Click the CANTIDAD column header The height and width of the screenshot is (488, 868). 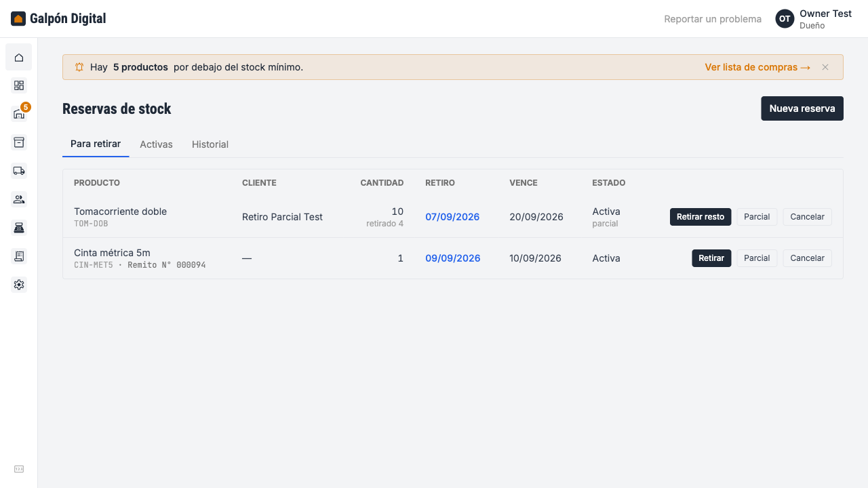[382, 183]
